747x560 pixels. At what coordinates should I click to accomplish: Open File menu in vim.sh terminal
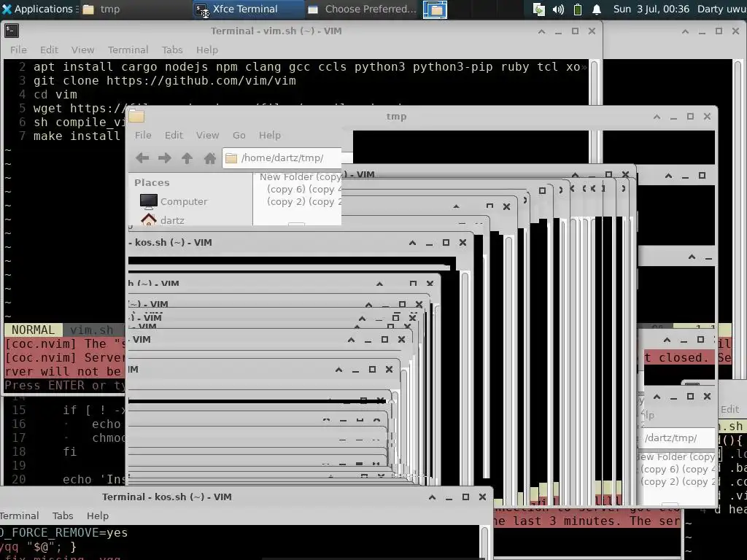[18, 50]
